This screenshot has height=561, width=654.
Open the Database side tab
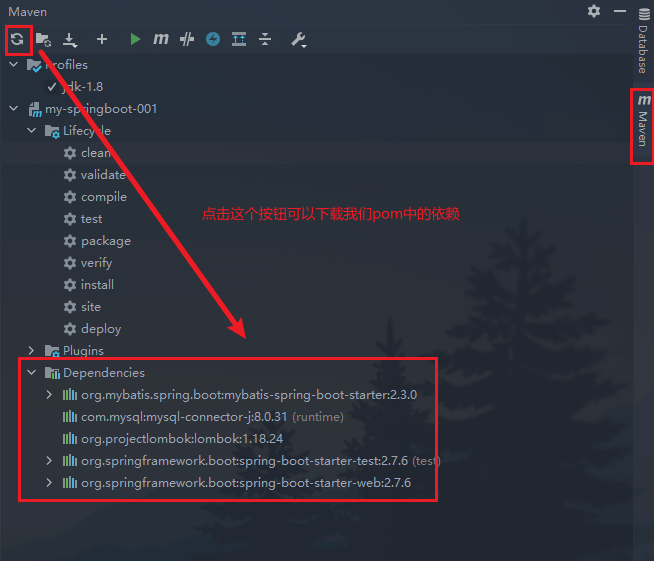[x=643, y=41]
